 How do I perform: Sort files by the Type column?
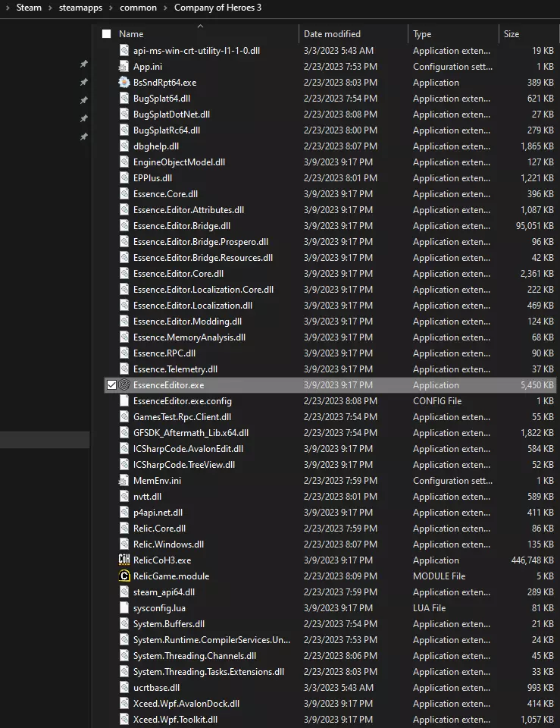coord(422,34)
